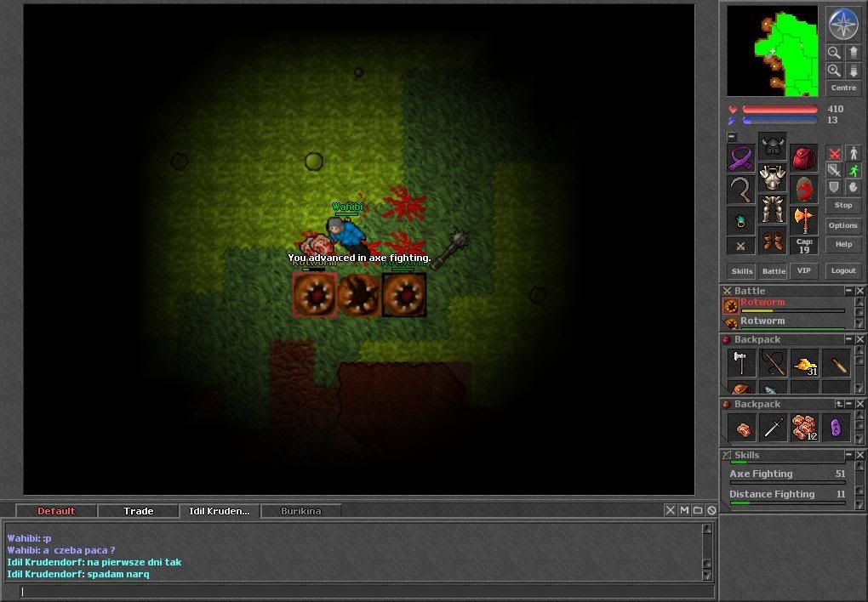
Task: Click the hatchet in first Backpack
Action: pyautogui.click(x=741, y=363)
